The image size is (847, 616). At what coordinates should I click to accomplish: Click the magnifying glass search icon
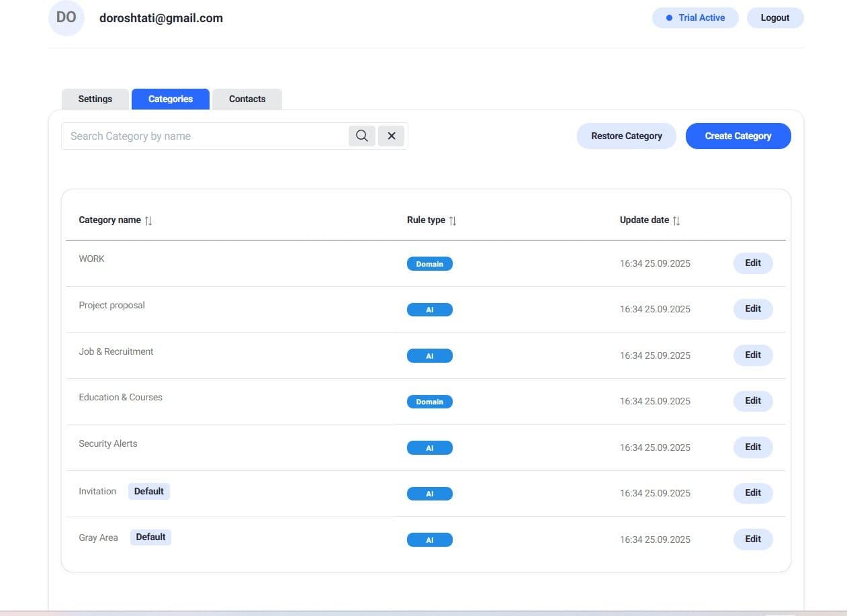[361, 136]
